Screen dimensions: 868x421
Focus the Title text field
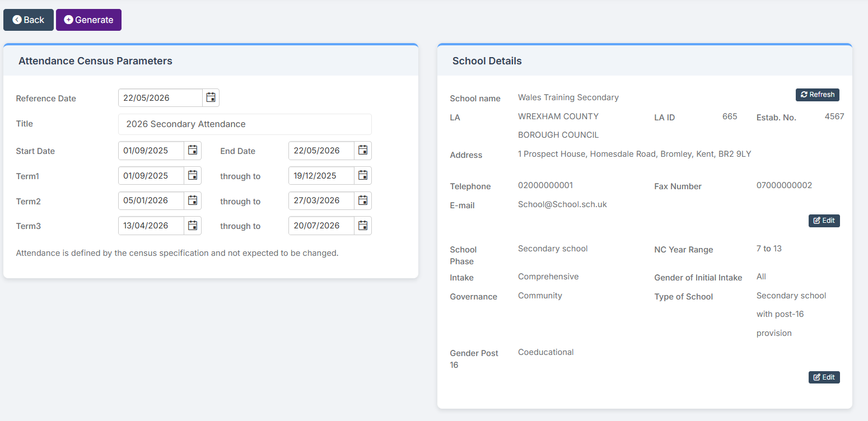(x=245, y=124)
